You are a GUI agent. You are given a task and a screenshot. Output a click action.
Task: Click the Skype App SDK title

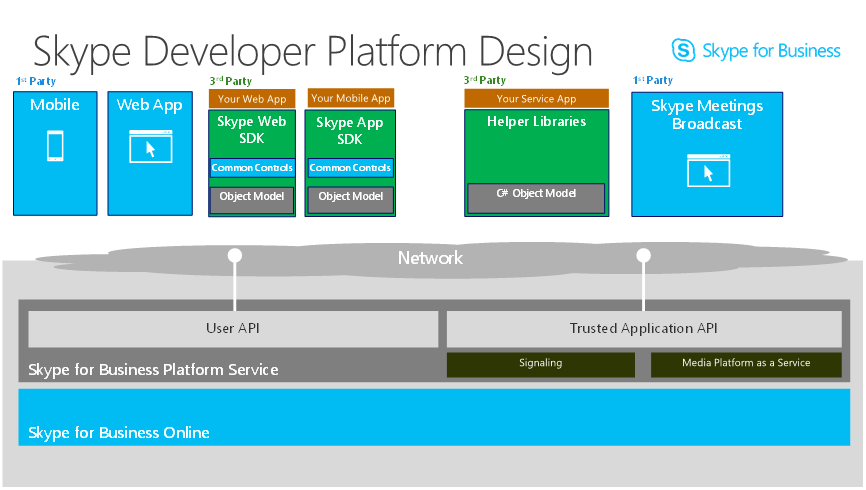[x=350, y=130]
